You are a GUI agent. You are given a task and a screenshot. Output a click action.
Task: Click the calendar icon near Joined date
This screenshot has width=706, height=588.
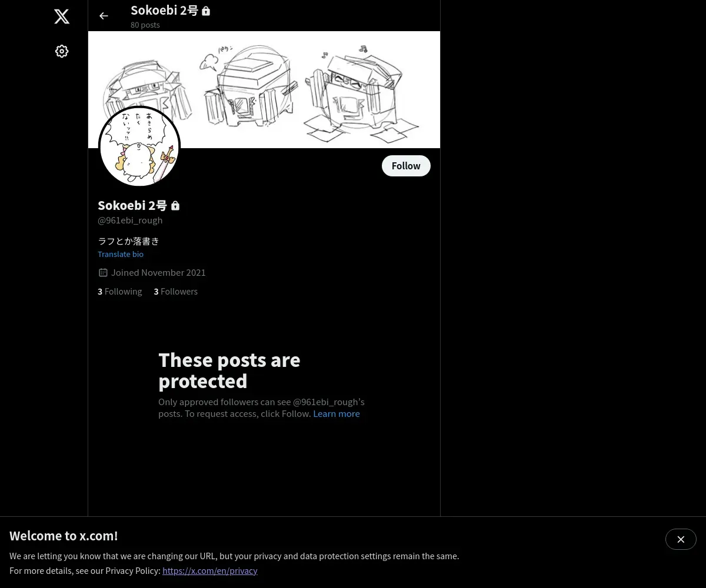103,272
